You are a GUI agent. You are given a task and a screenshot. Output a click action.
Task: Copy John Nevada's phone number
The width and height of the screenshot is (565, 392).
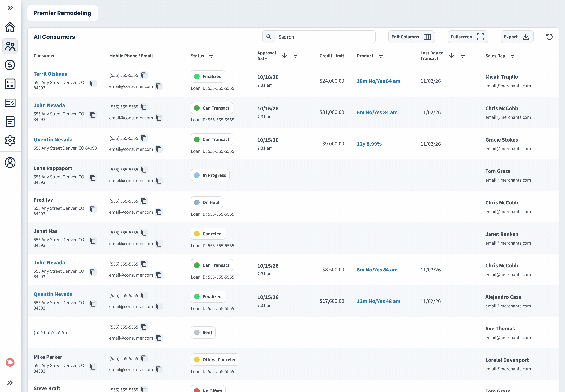pyautogui.click(x=144, y=107)
